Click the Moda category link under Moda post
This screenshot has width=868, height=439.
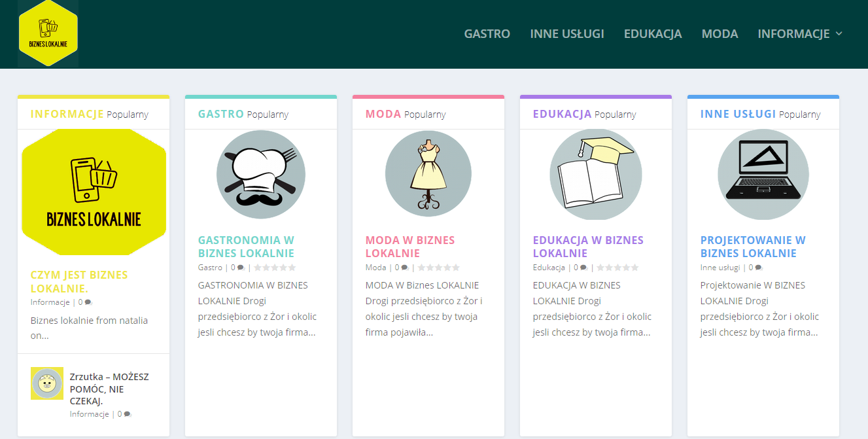click(376, 268)
